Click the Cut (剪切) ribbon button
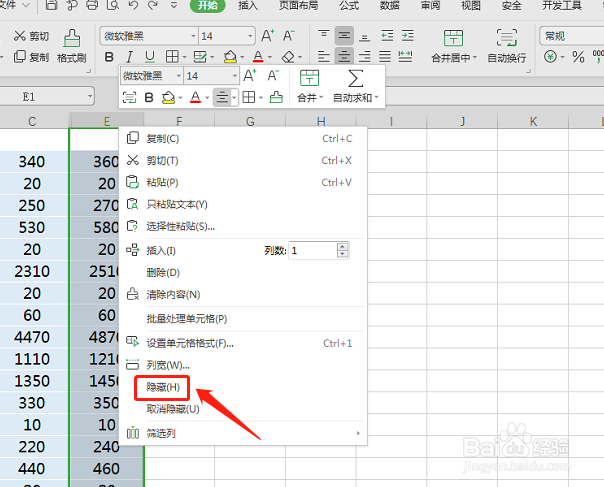Image resolution: width=604 pixels, height=487 pixels. (x=31, y=36)
